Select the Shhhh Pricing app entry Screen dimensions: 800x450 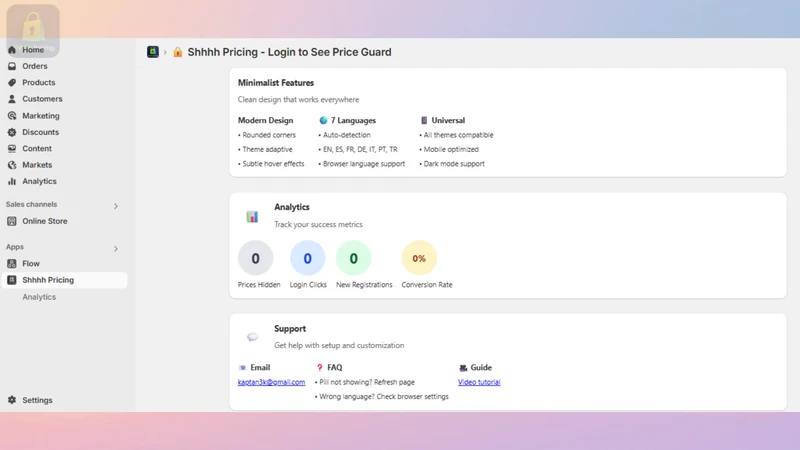coord(64,280)
